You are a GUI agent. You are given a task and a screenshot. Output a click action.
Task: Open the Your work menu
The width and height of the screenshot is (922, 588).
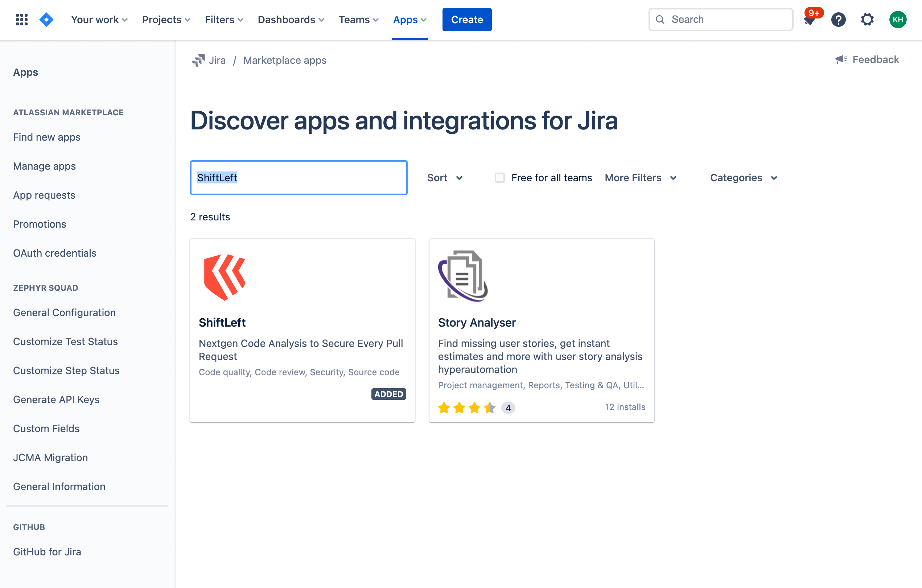(99, 20)
